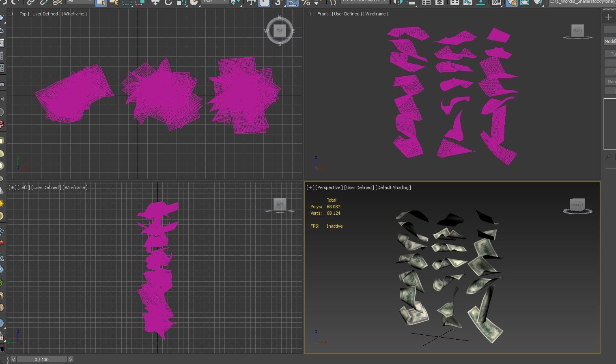Open the [Top] viewport view menu

pyautogui.click(x=24, y=14)
